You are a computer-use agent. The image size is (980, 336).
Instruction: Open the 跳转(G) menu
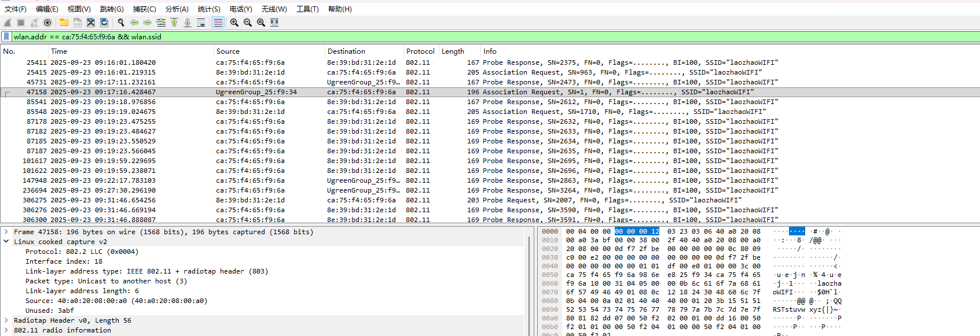(x=112, y=9)
